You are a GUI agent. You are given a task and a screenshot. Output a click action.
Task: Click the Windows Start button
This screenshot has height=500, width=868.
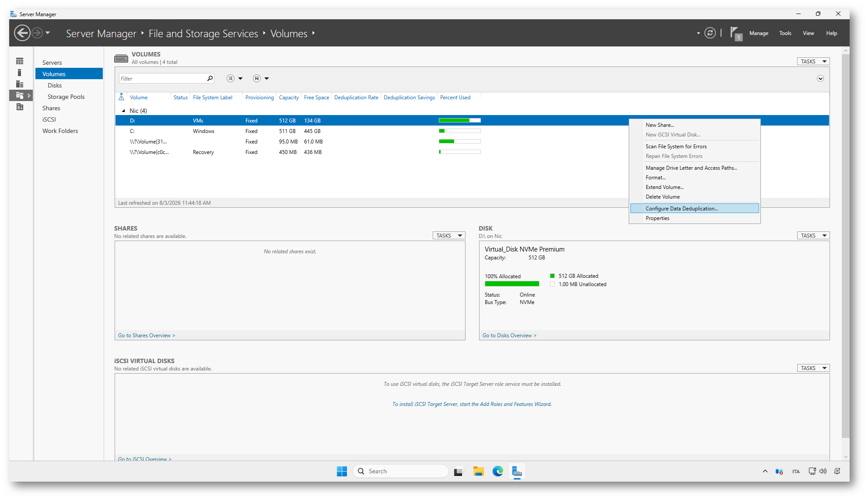tap(342, 471)
